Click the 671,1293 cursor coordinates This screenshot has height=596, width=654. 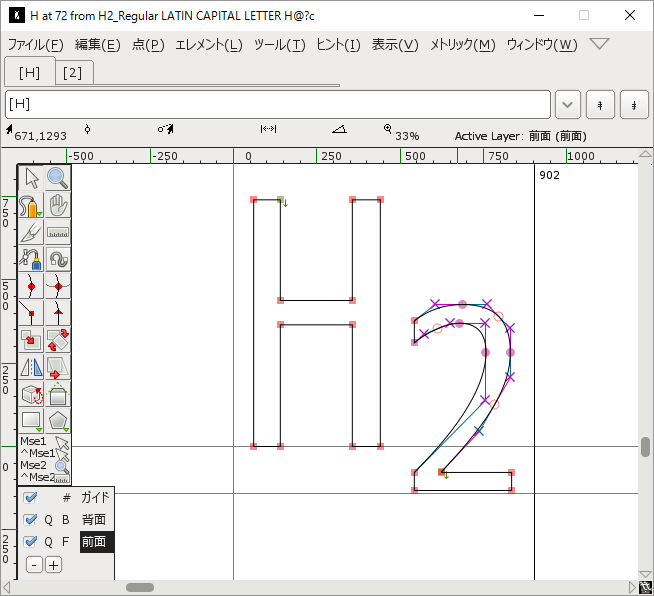tap(40, 136)
